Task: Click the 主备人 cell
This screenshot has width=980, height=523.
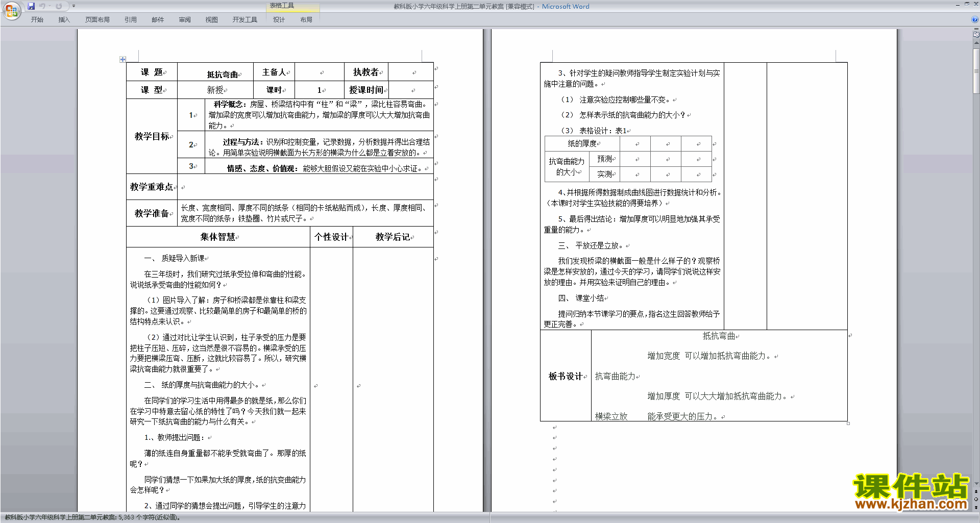Action: tap(275, 72)
